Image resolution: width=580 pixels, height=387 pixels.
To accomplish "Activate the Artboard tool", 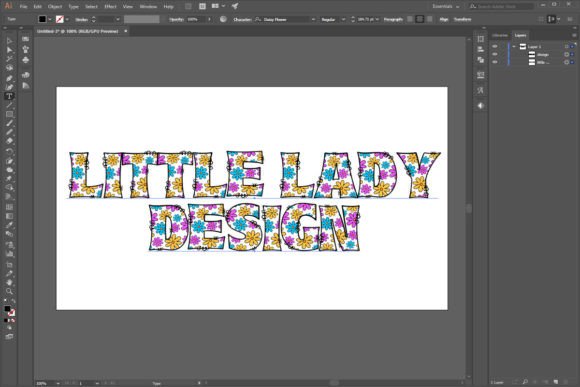I will click(x=9, y=265).
